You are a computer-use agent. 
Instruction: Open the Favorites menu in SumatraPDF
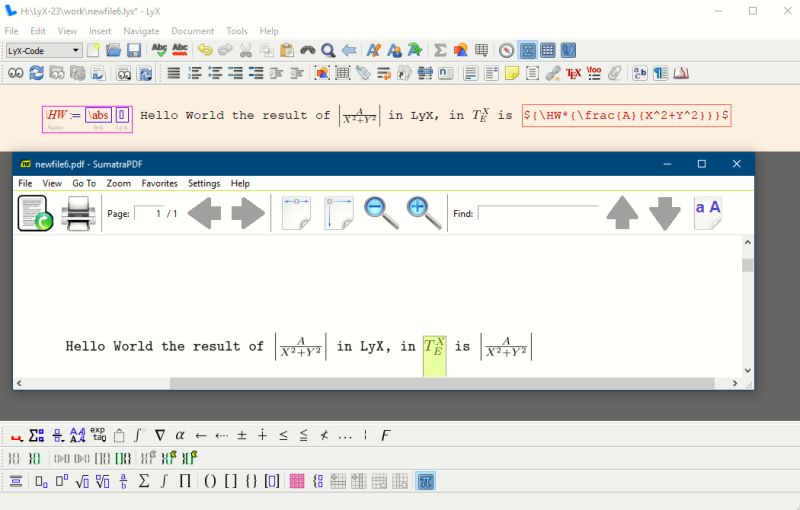point(159,183)
